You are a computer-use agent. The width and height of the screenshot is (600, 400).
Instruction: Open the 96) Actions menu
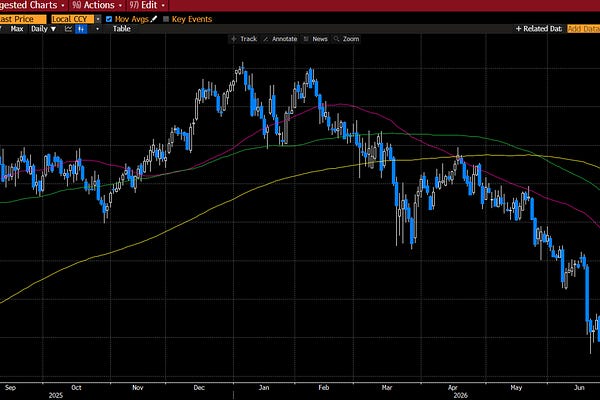[x=97, y=5]
